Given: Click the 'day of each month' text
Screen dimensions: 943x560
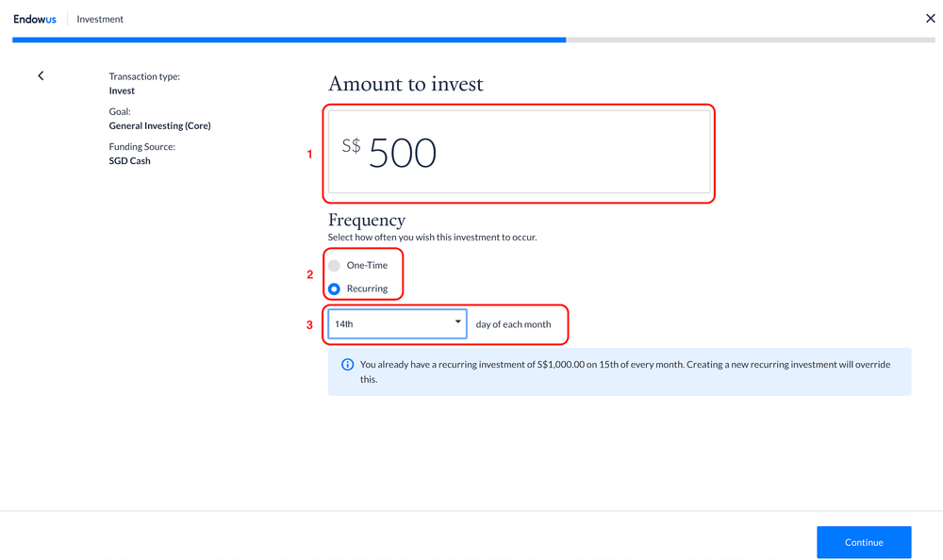Looking at the screenshot, I should pyautogui.click(x=513, y=324).
